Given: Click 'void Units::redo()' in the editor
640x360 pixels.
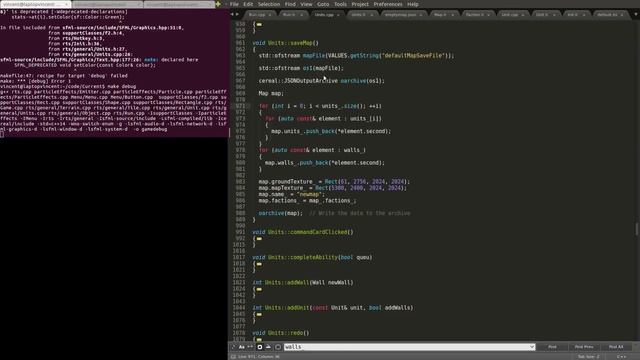Looking at the screenshot, I should (x=281, y=333).
